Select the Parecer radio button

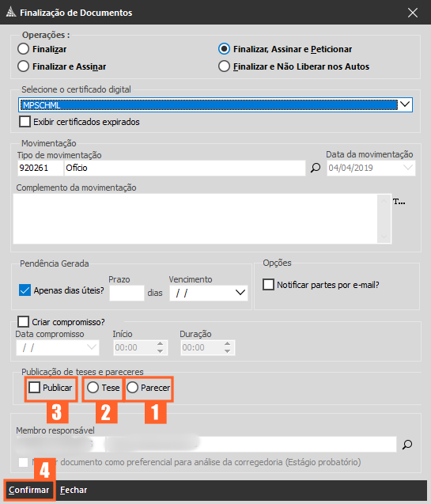point(132,388)
